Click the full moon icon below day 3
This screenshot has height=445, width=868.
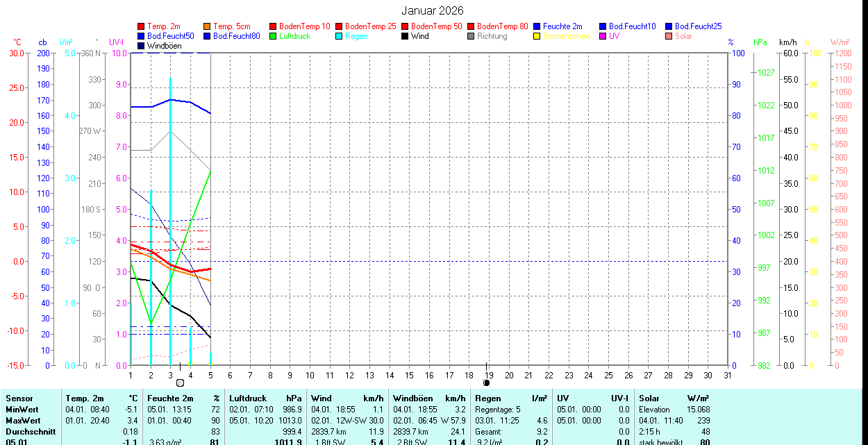click(180, 383)
